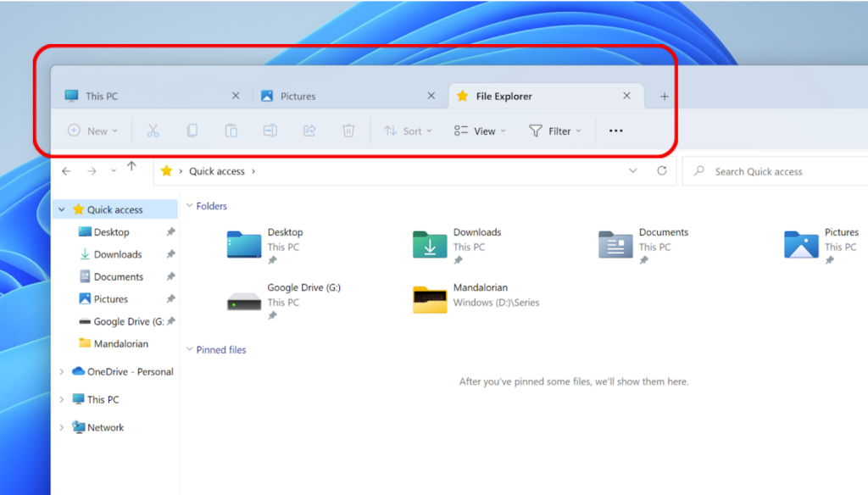
Task: Open the three-dot See more menu
Action: [x=616, y=131]
